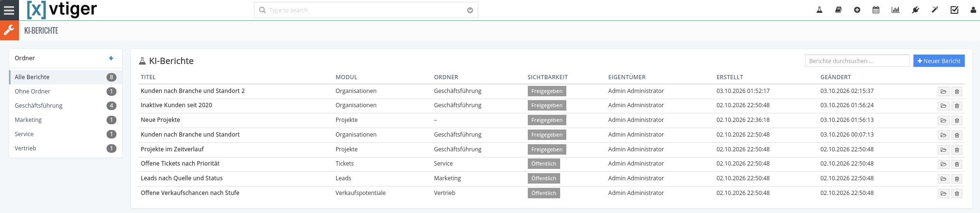Click the 'Tickets' module cell
Screen dimensions: 980x213
click(345, 163)
